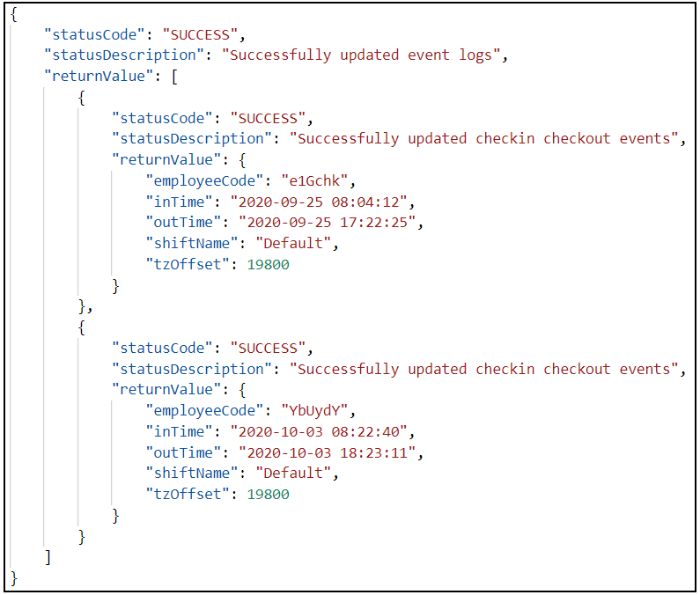Click the top-level "statusCode" key
Image resolution: width=700 pixels, height=595 pixels.
pos(94,34)
